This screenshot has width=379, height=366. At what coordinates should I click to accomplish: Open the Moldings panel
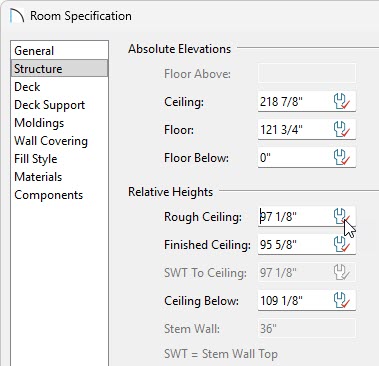pos(59,123)
